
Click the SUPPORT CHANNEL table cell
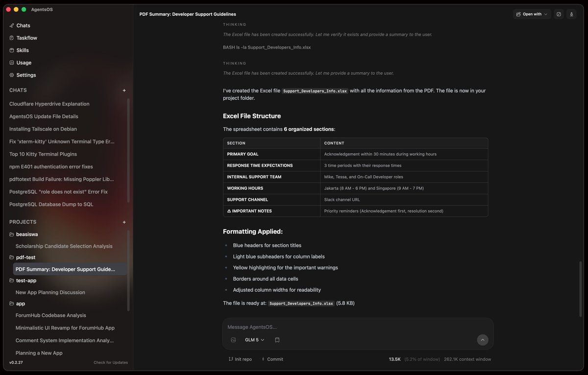[x=271, y=200]
